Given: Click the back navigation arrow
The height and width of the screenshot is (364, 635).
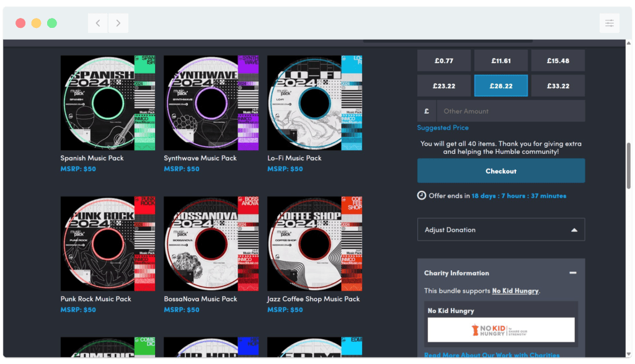Looking at the screenshot, I should 97,22.
